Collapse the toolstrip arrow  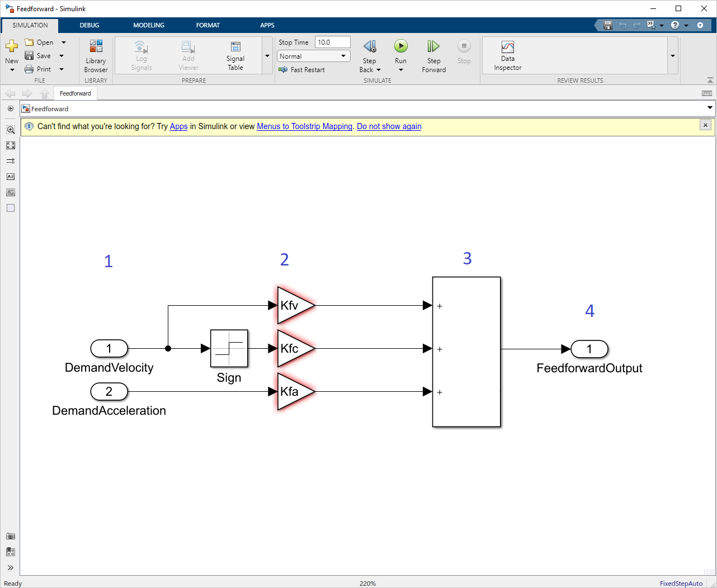pos(710,80)
